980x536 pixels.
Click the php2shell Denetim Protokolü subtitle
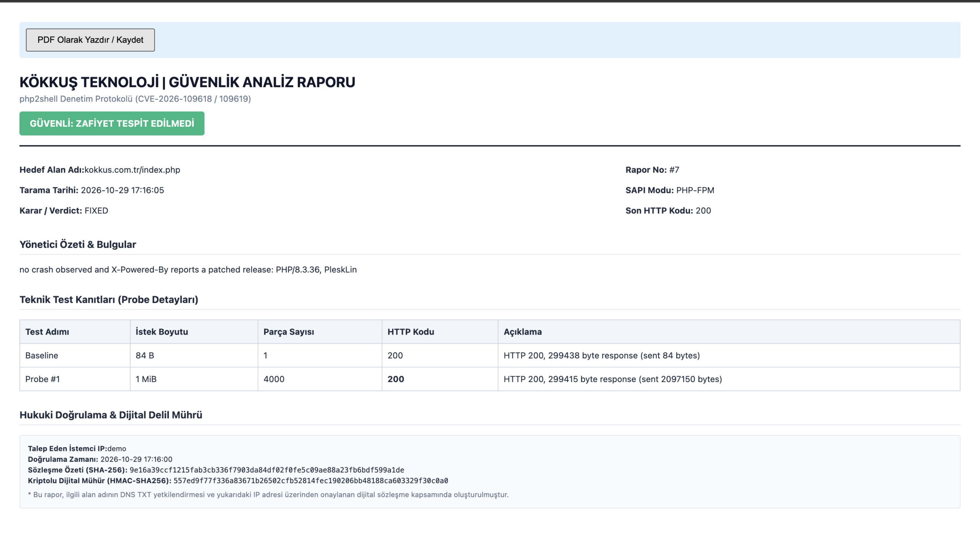(x=135, y=99)
